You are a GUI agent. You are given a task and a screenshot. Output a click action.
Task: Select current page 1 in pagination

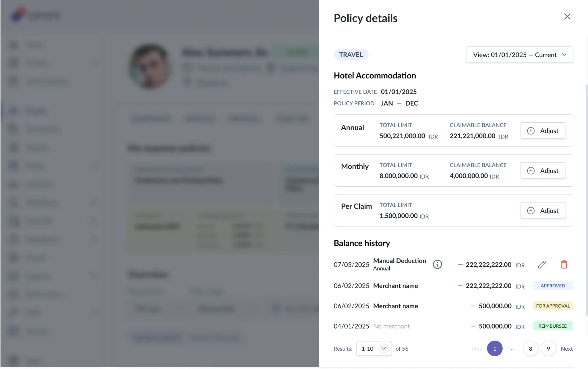495,349
